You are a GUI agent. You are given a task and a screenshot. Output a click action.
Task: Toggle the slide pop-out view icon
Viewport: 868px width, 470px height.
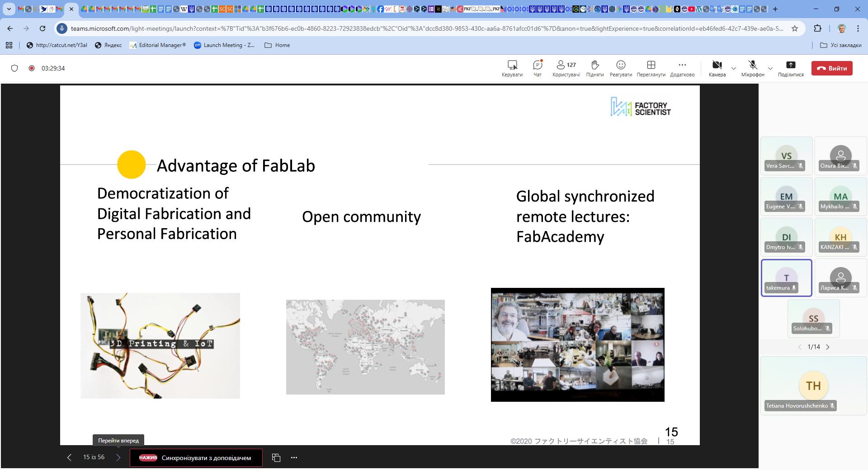pyautogui.click(x=276, y=458)
